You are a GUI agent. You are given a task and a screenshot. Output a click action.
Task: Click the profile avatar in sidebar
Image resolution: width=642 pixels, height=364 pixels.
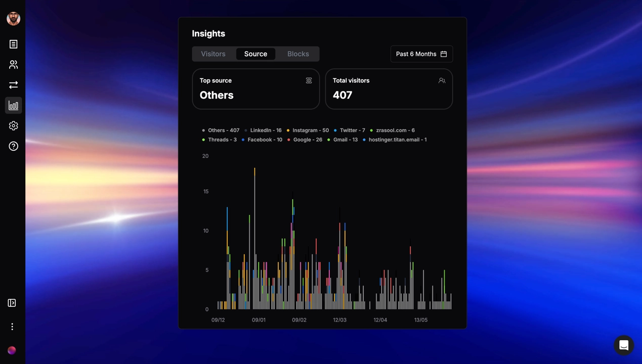pos(13,19)
